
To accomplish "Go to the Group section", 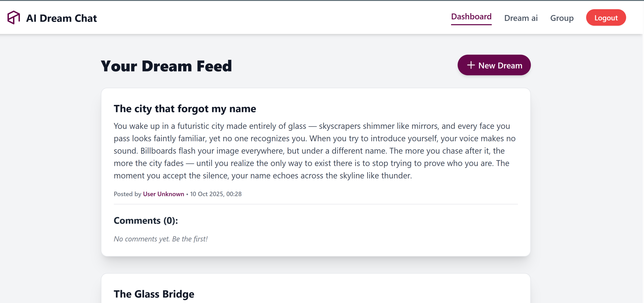I will (562, 18).
